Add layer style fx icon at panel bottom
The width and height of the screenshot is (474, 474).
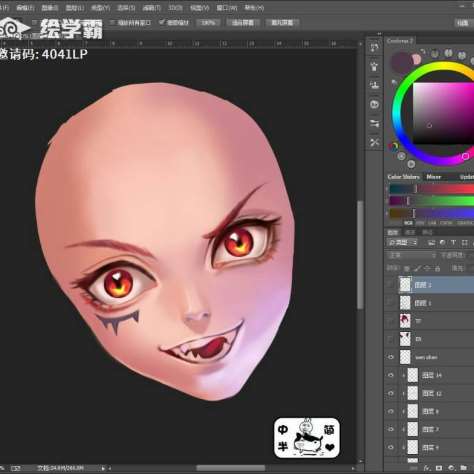point(428,468)
